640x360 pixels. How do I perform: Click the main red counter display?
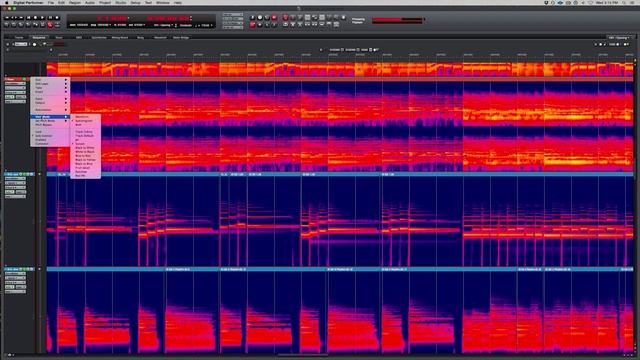click(112, 18)
